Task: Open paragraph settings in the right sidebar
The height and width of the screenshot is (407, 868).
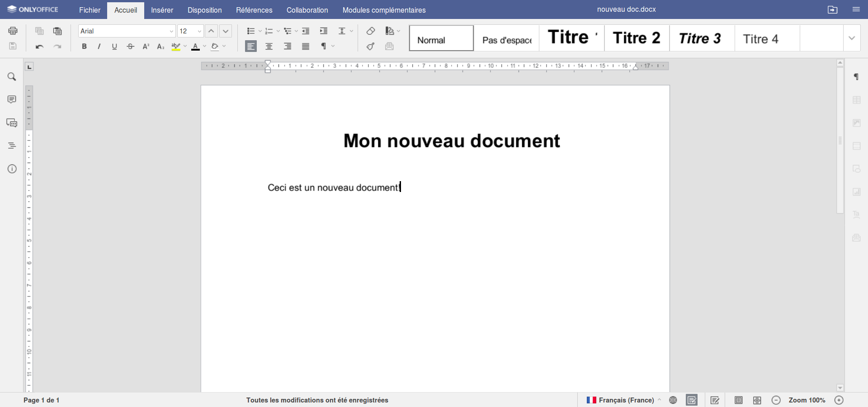Action: pyautogui.click(x=857, y=77)
